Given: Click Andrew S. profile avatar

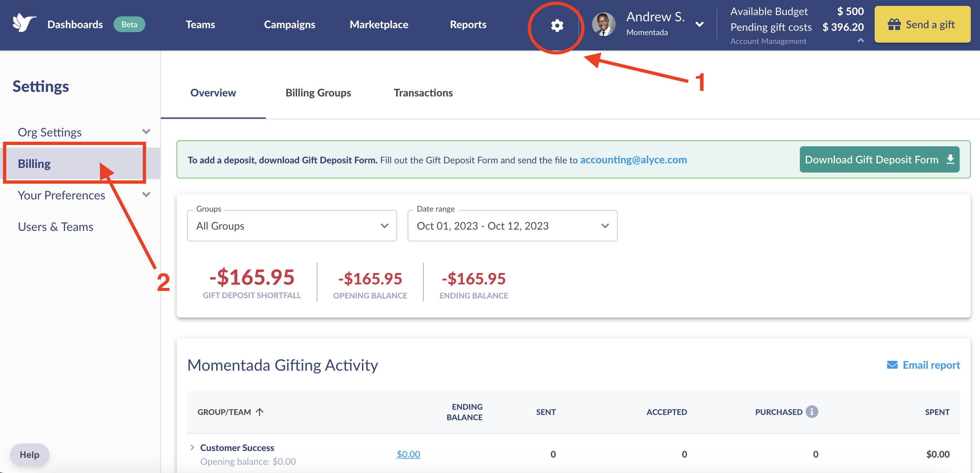Looking at the screenshot, I should pyautogui.click(x=603, y=24).
